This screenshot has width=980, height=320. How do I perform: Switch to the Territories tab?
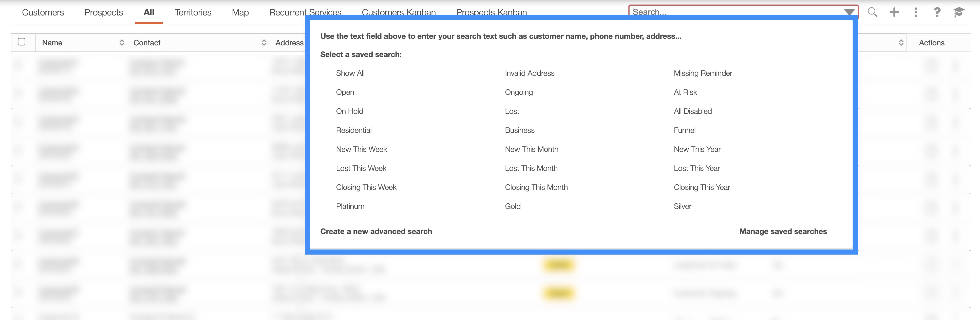(193, 12)
